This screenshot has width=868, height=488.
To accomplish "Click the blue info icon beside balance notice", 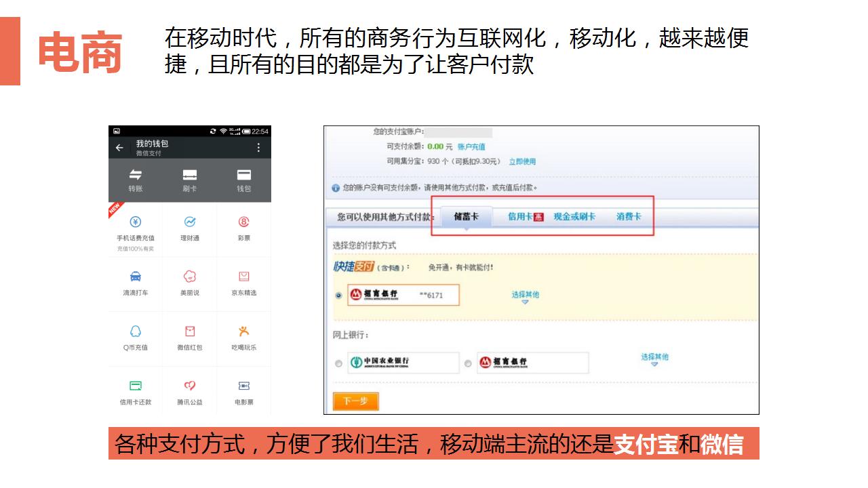I will point(336,188).
